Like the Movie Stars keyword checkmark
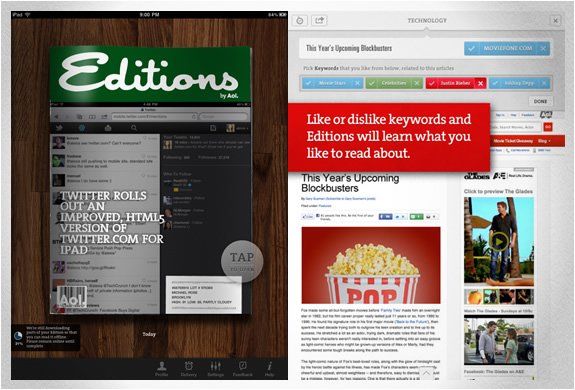Screen dimensions: 575x390 309,83
